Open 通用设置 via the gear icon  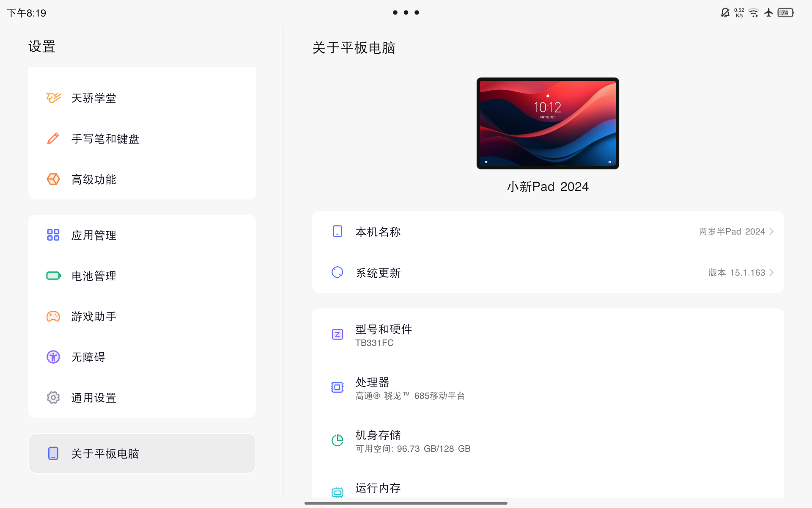(53, 398)
